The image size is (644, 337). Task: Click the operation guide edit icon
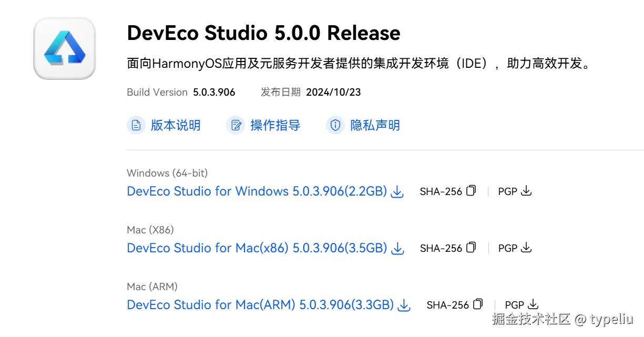coord(236,126)
